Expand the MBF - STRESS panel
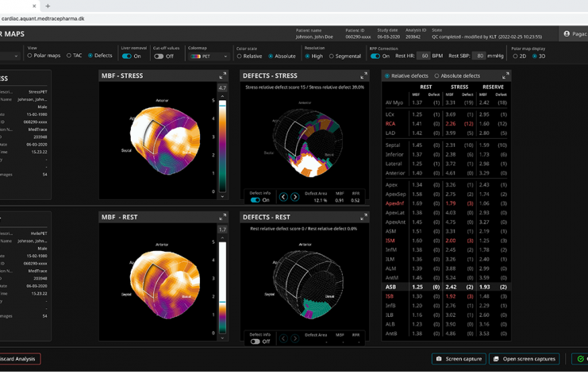Image resolution: width=588 pixels, height=386 pixels. click(222, 75)
